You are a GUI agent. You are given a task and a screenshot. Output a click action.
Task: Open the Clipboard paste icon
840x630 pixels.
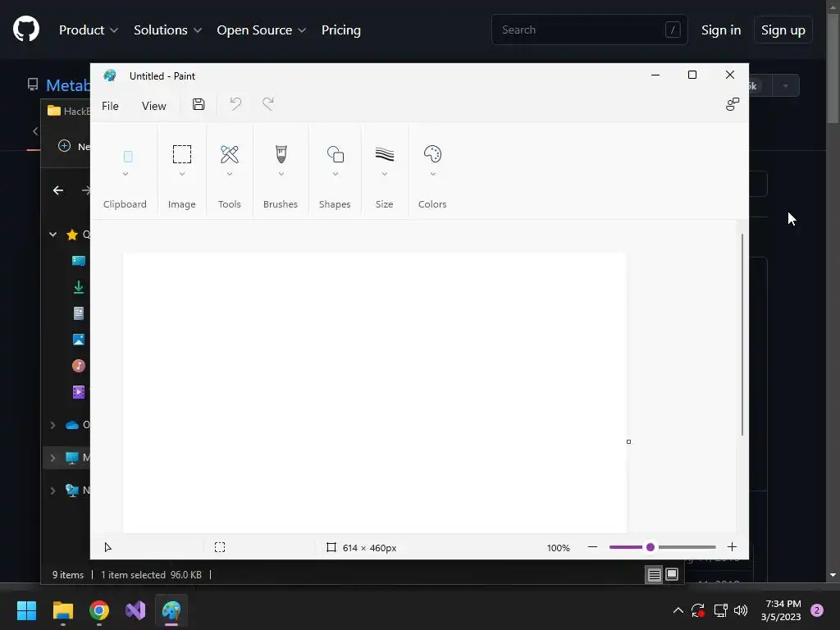[x=128, y=157]
